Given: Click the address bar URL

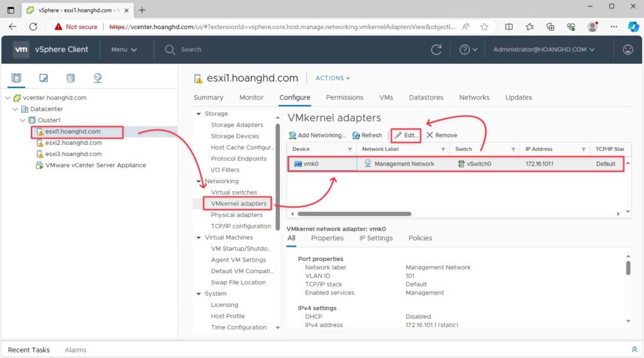Looking at the screenshot, I should tap(282, 26).
